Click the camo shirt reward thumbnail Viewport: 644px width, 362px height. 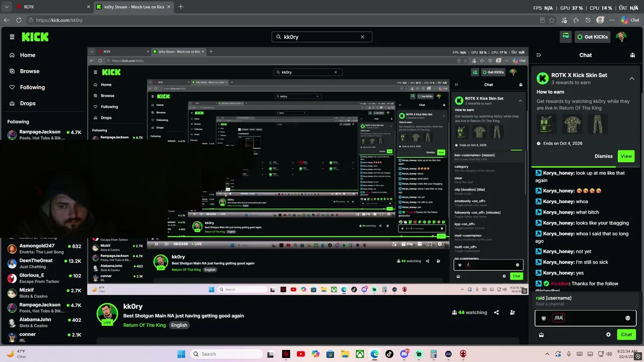pyautogui.click(x=572, y=124)
